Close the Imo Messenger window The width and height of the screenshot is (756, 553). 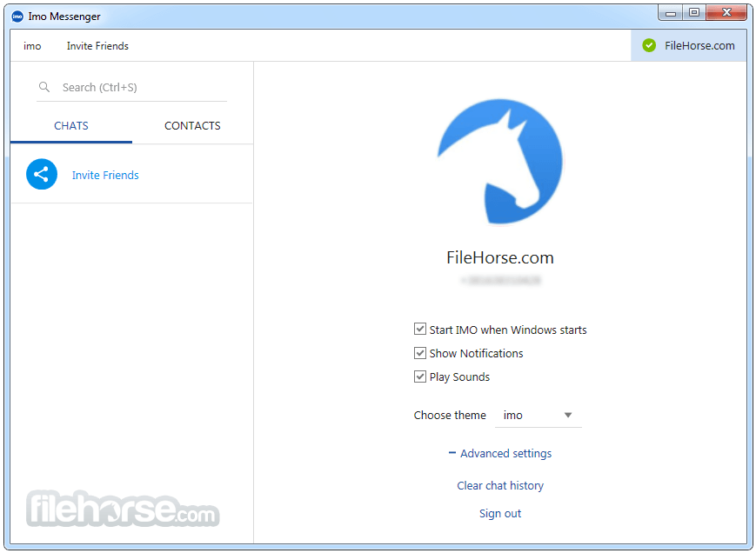[726, 13]
